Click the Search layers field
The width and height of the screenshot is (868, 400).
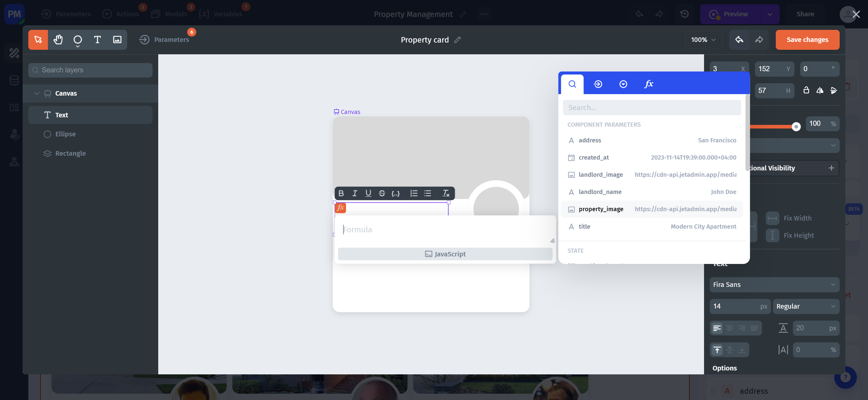point(90,70)
